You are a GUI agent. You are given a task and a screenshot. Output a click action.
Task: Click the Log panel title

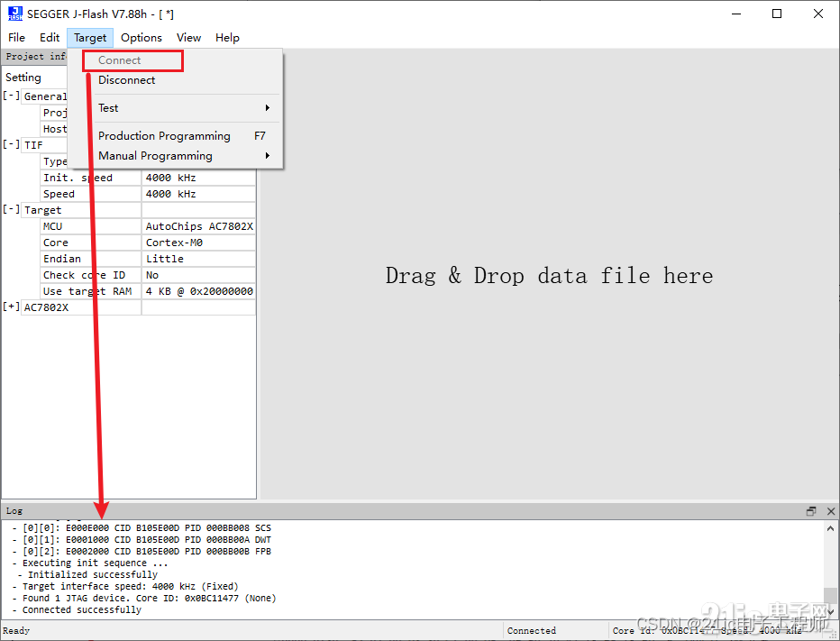point(14,511)
